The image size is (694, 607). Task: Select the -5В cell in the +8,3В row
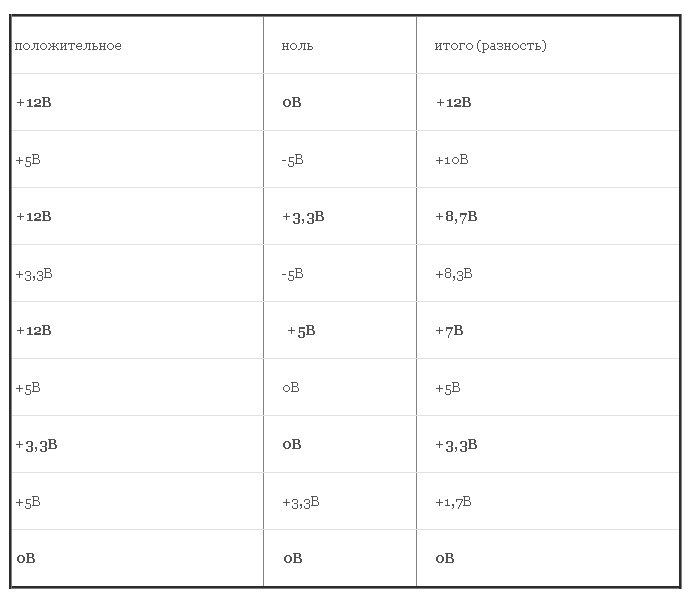[293, 273]
